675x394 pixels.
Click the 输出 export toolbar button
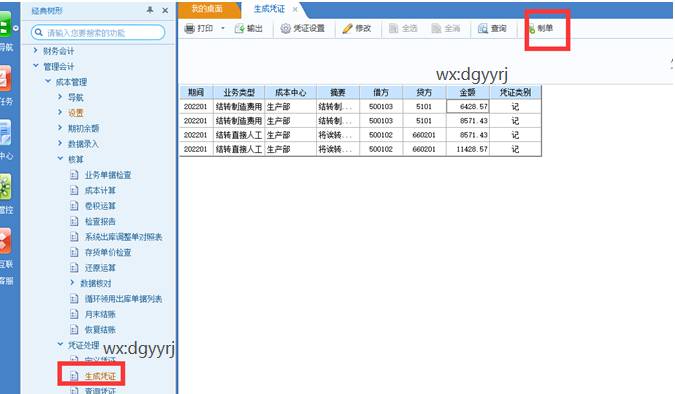(248, 28)
